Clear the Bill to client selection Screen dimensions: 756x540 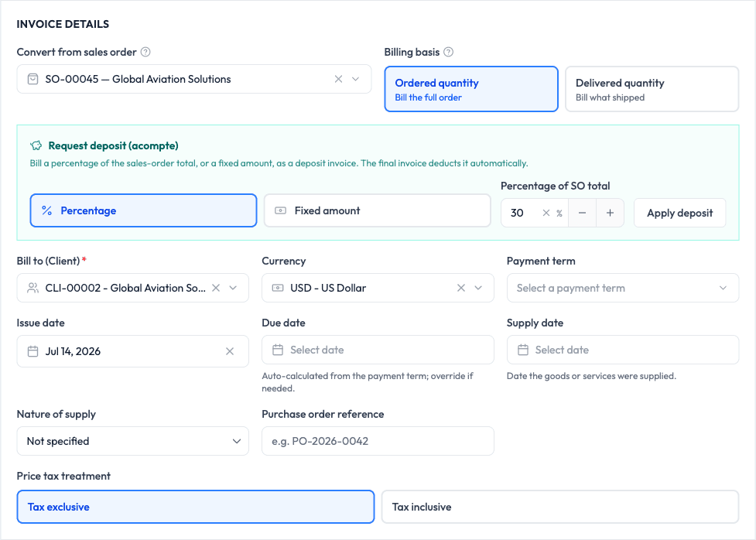[216, 288]
